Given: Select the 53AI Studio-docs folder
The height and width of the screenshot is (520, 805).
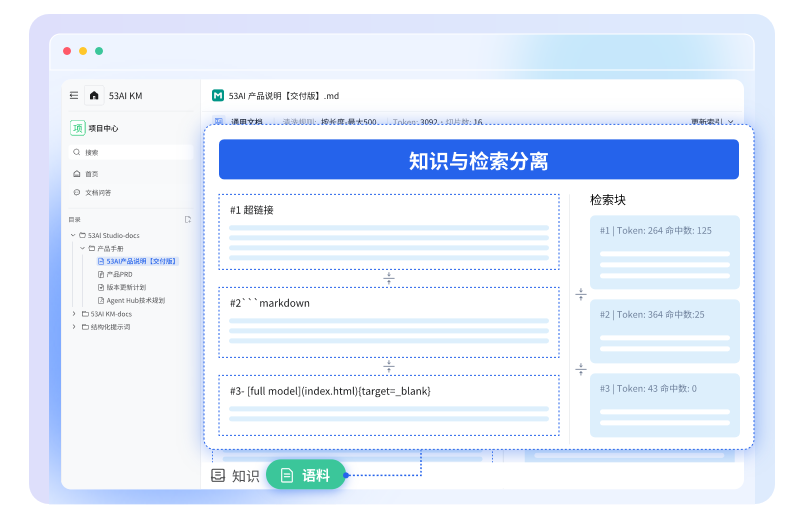Looking at the screenshot, I should pyautogui.click(x=109, y=235).
